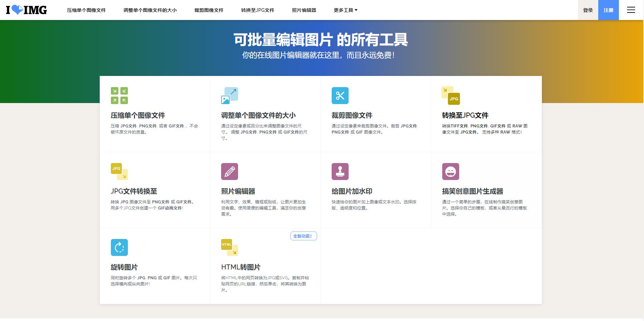
Task: Click the 登录 button
Action: (x=587, y=10)
